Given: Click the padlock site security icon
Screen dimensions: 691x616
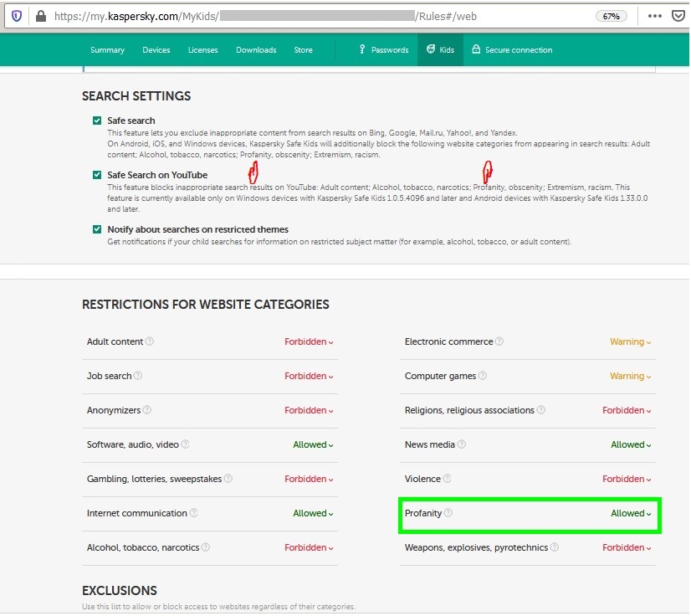Looking at the screenshot, I should pyautogui.click(x=40, y=16).
